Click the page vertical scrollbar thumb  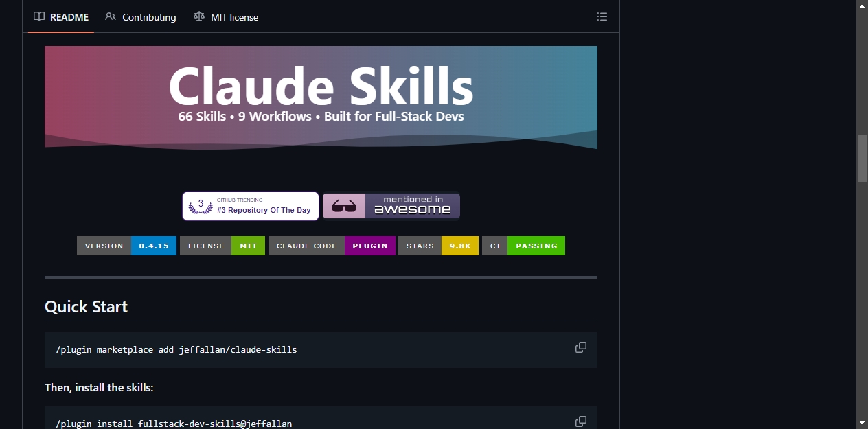tap(862, 159)
